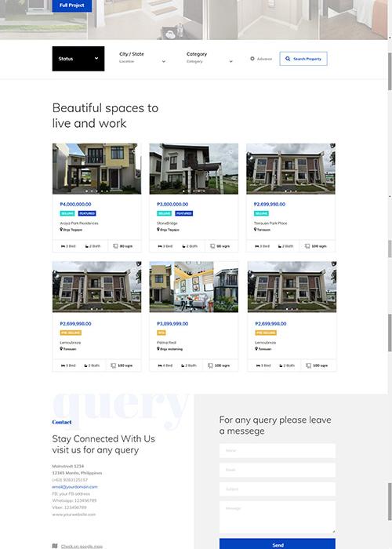Click the blue Send button
Viewport: 392px width, 549px height.
(x=278, y=544)
